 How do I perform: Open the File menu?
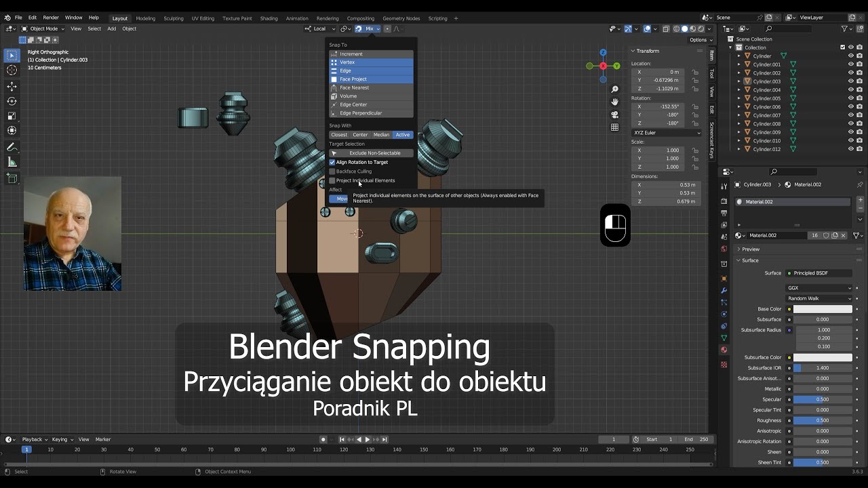(x=18, y=18)
